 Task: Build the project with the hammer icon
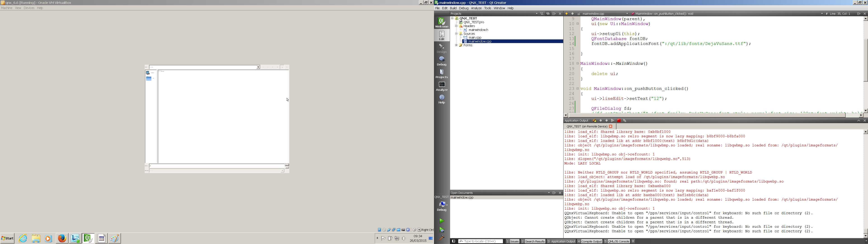[x=441, y=238]
